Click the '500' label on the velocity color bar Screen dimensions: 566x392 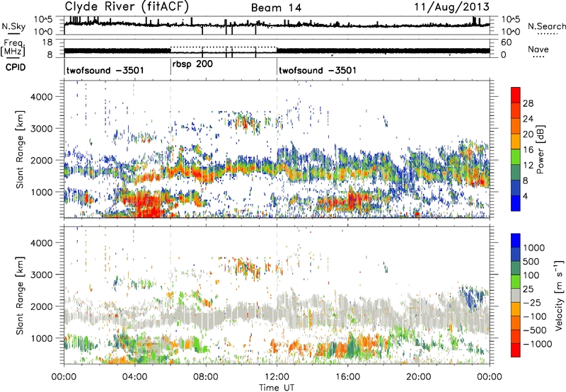(531, 261)
